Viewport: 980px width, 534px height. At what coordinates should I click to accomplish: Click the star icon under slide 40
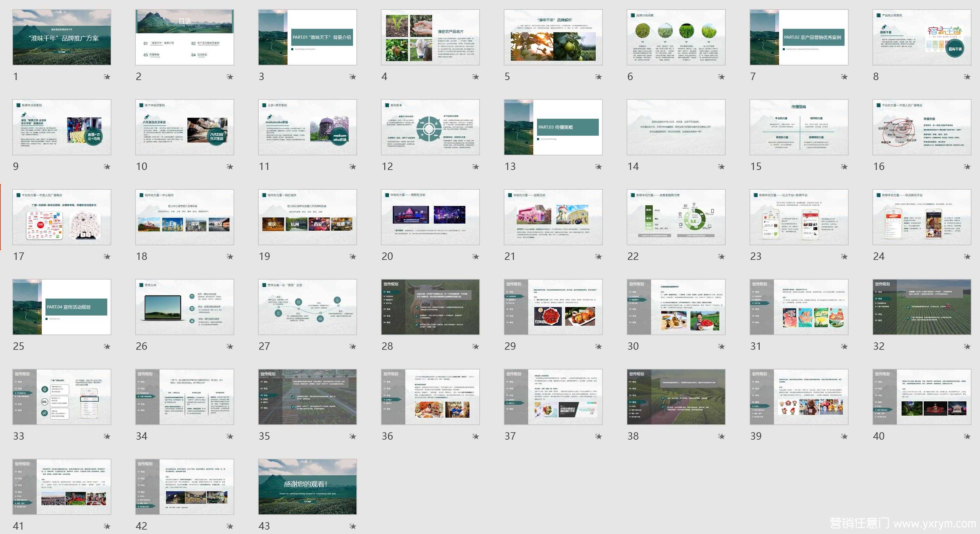[x=967, y=436]
